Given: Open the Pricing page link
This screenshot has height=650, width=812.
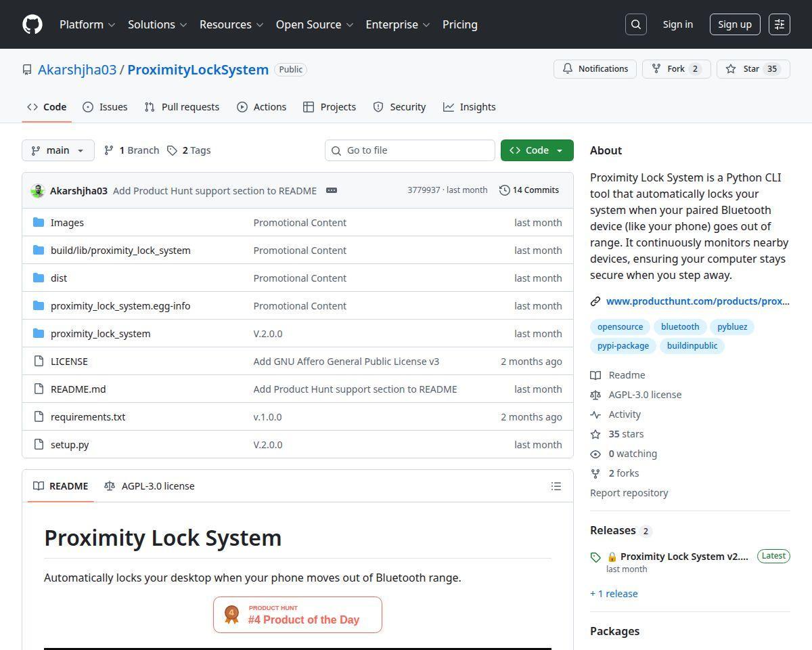Looking at the screenshot, I should tap(460, 24).
